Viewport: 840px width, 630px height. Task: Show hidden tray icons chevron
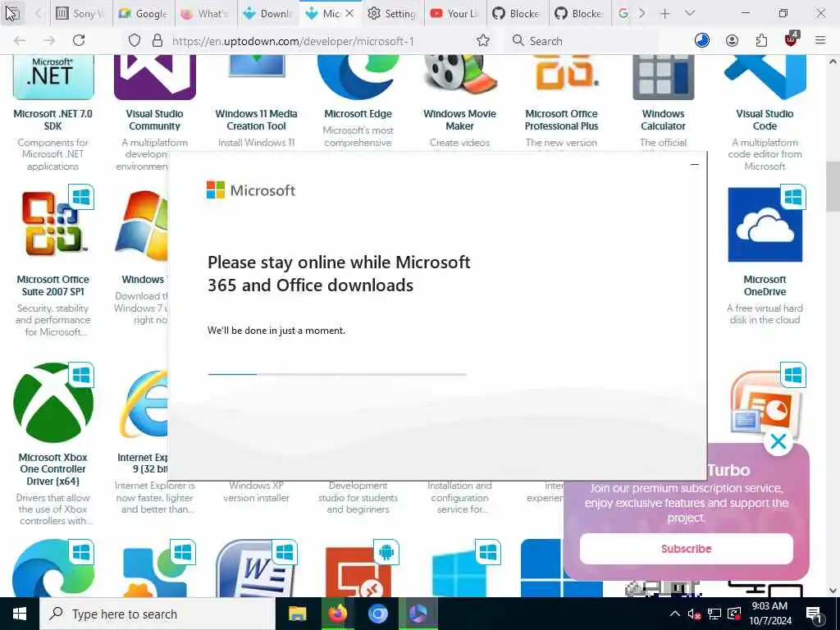(675, 614)
